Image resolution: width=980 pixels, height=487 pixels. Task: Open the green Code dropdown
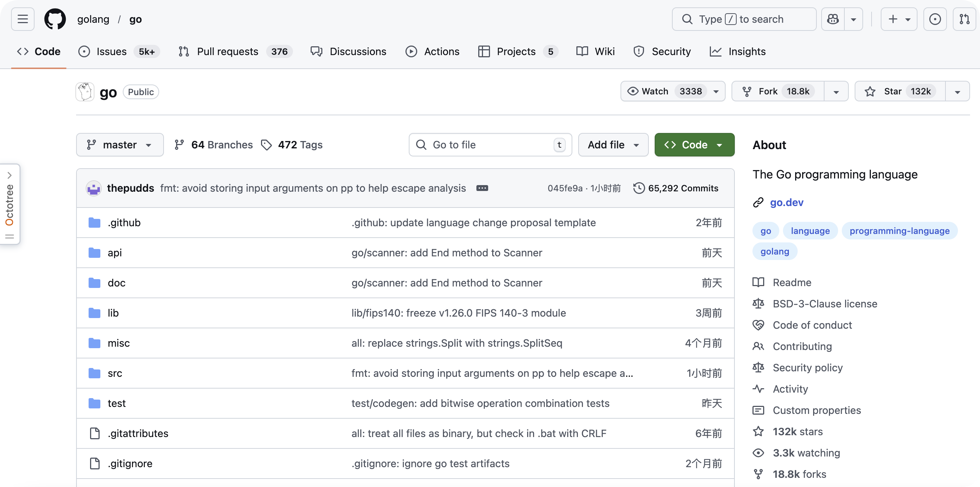(694, 145)
